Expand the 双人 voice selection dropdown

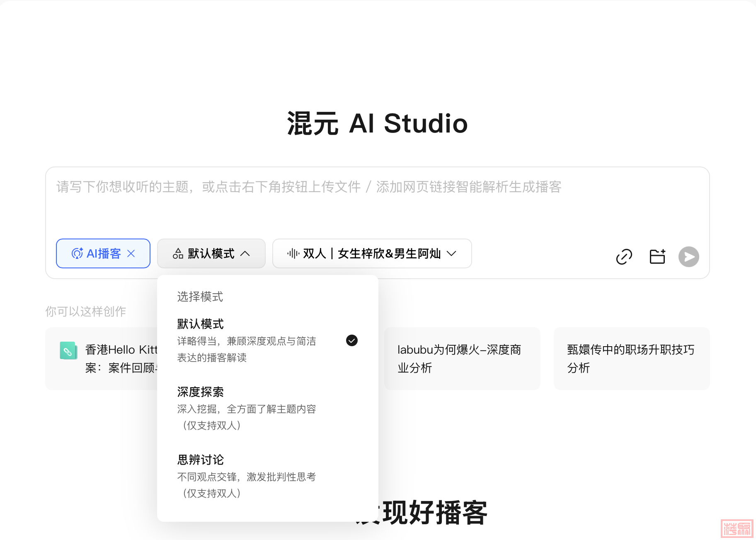click(x=451, y=253)
